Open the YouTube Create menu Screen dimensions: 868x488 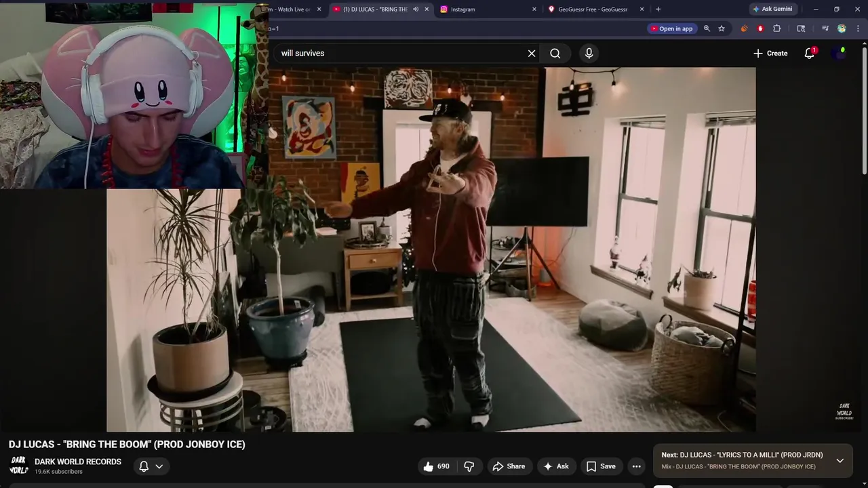coord(770,53)
